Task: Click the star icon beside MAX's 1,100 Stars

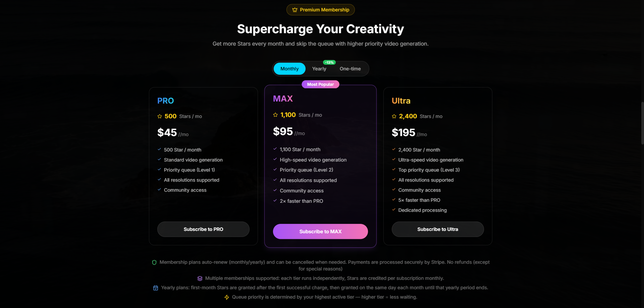Action: [x=275, y=115]
